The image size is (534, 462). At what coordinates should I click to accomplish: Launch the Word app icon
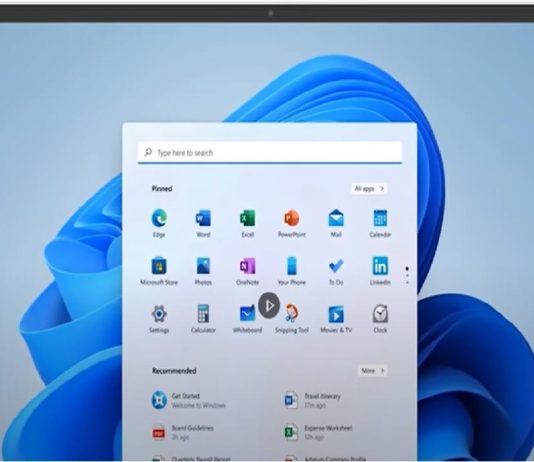[x=203, y=218]
